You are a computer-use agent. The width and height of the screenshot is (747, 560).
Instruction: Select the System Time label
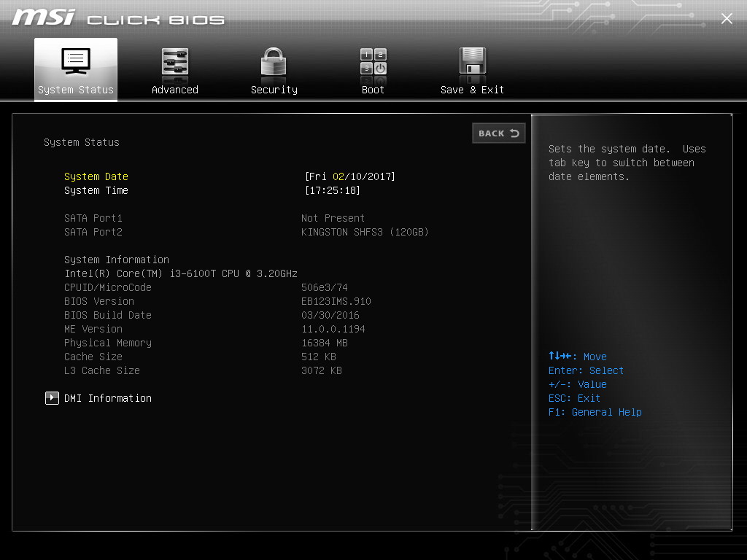click(96, 190)
